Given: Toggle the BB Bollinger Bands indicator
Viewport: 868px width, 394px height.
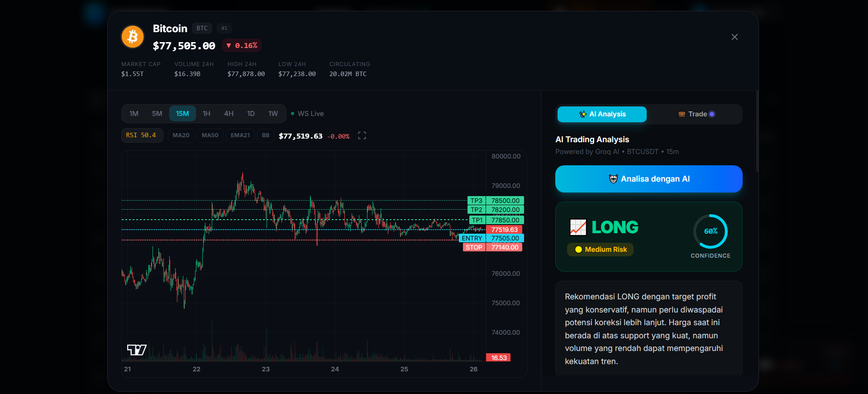Looking at the screenshot, I should (266, 135).
